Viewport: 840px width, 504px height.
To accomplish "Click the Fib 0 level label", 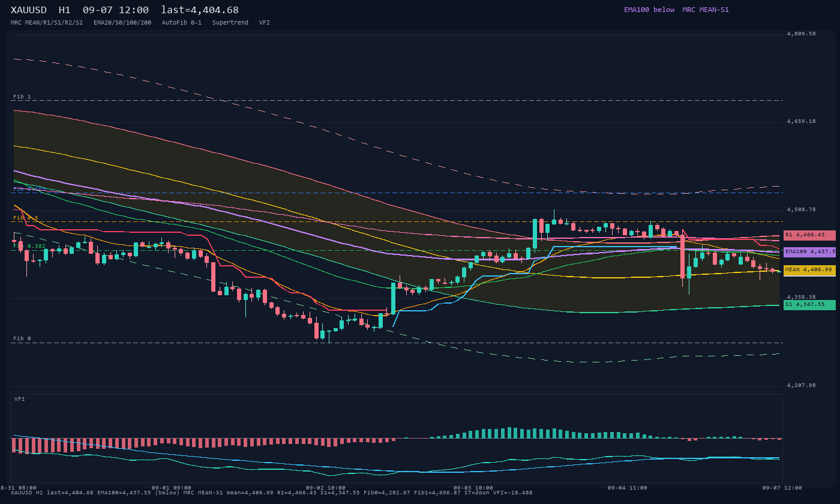I will pos(22,338).
